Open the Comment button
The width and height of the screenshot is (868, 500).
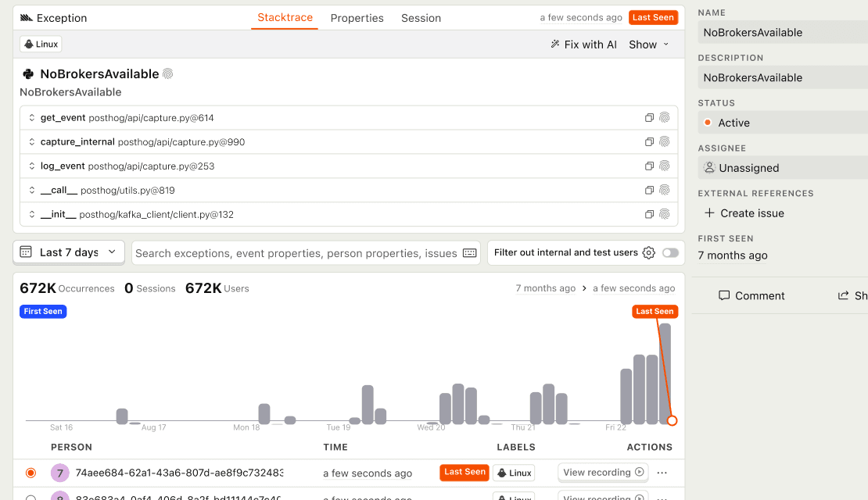pyautogui.click(x=751, y=296)
